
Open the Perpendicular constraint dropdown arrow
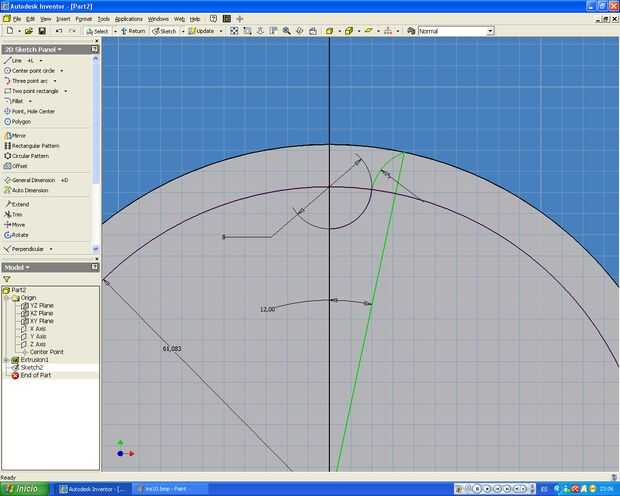(51, 249)
